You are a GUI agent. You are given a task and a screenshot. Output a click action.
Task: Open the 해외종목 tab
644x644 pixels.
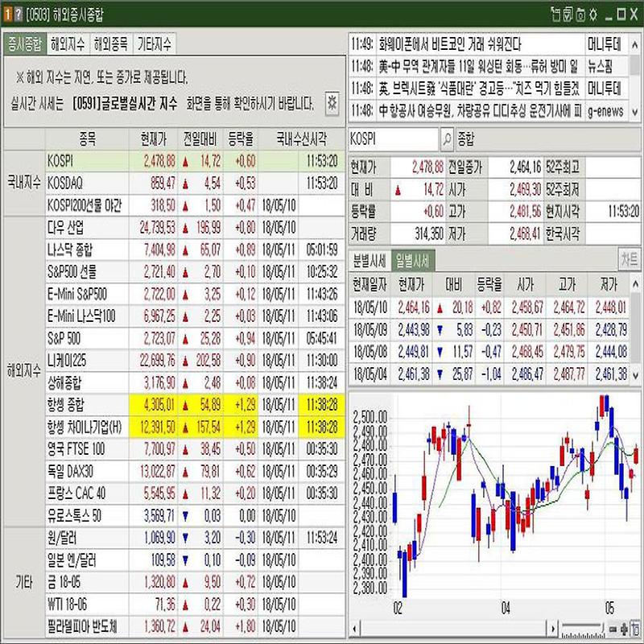point(111,43)
